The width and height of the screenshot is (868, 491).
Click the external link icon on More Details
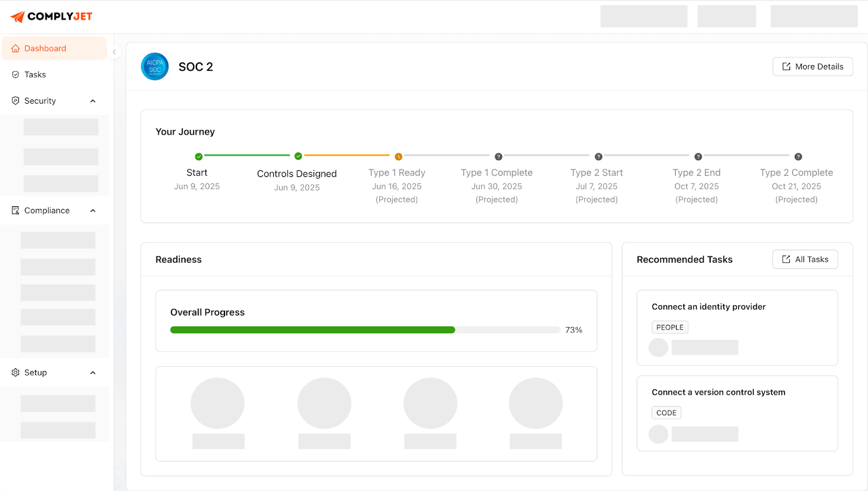click(x=786, y=66)
